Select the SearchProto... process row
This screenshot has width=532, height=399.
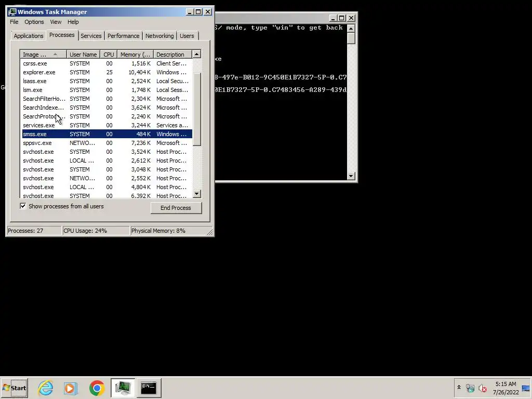click(x=107, y=116)
